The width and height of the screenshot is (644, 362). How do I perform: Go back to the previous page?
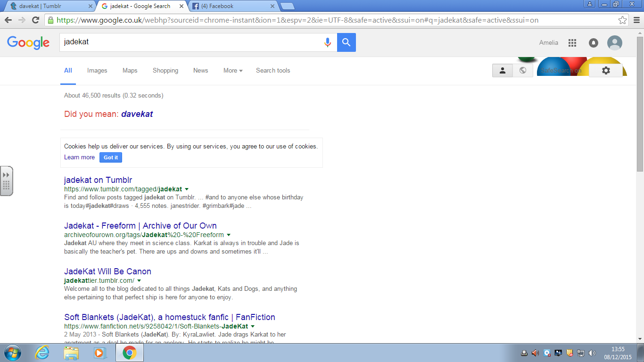[x=8, y=20]
